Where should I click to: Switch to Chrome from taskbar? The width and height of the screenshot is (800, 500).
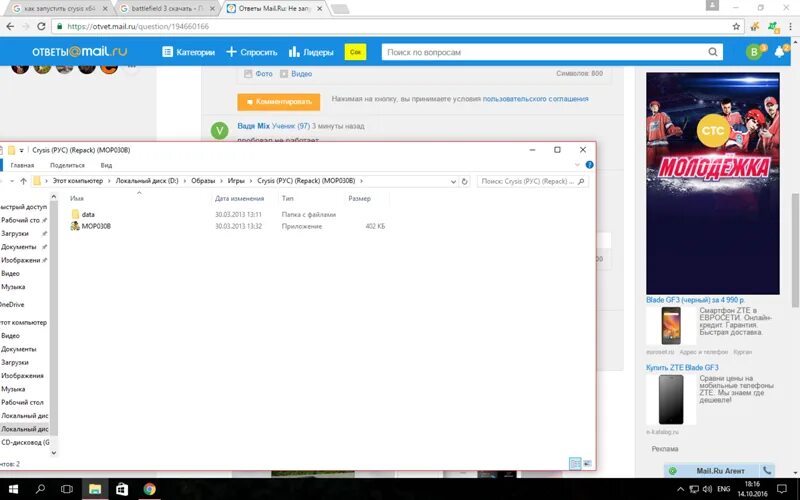tap(149, 489)
